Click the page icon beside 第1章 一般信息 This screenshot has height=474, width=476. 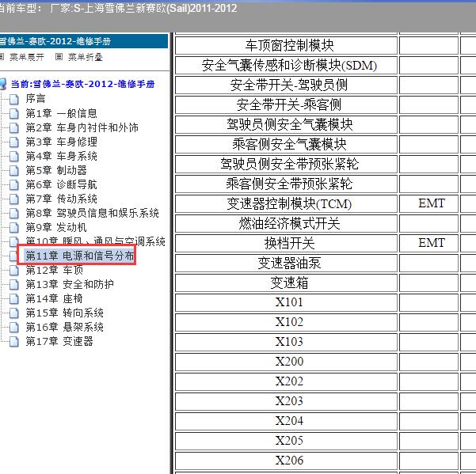(14, 113)
